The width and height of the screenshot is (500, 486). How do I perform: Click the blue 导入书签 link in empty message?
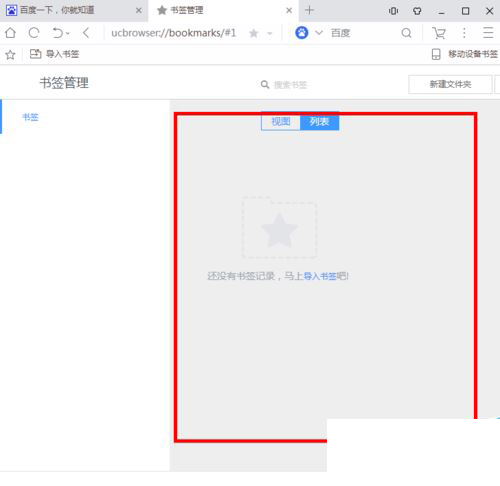(320, 276)
